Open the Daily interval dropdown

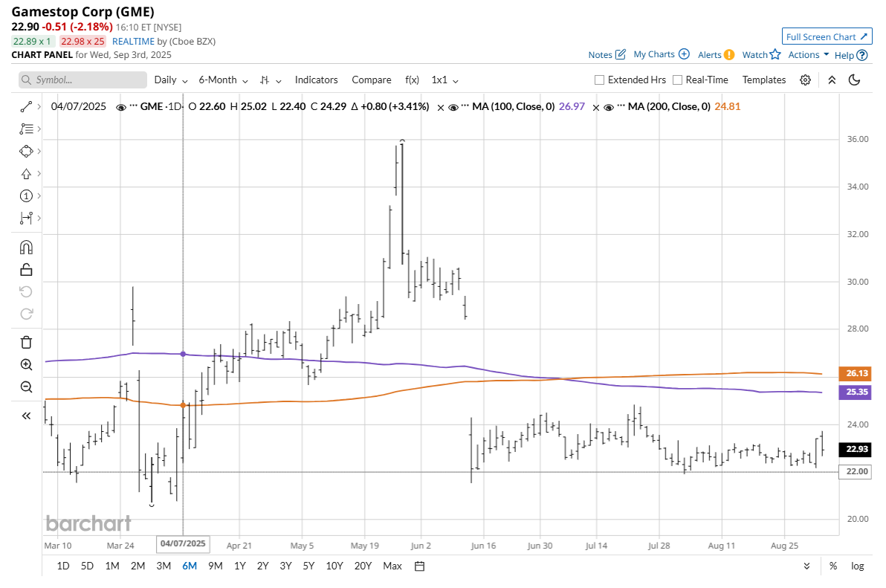pyautogui.click(x=171, y=80)
